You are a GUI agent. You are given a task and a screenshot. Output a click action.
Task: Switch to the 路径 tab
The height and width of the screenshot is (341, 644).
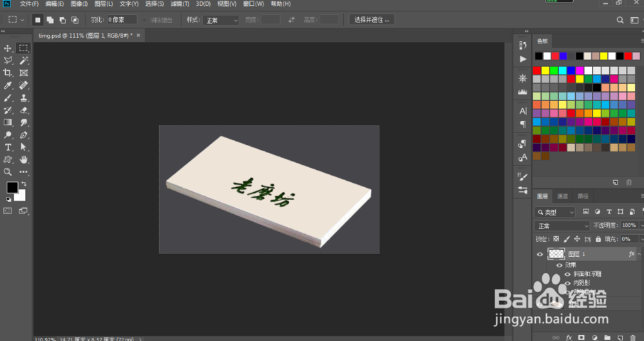tap(583, 196)
